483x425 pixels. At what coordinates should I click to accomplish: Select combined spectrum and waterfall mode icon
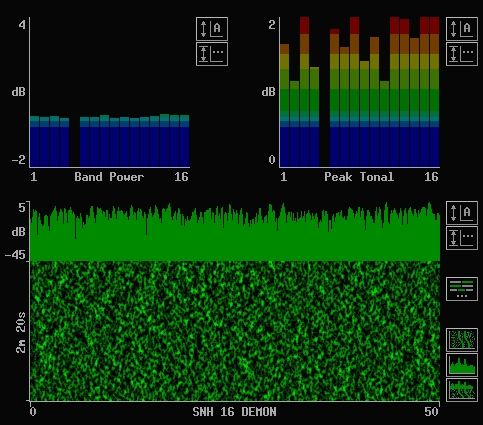pyautogui.click(x=462, y=390)
